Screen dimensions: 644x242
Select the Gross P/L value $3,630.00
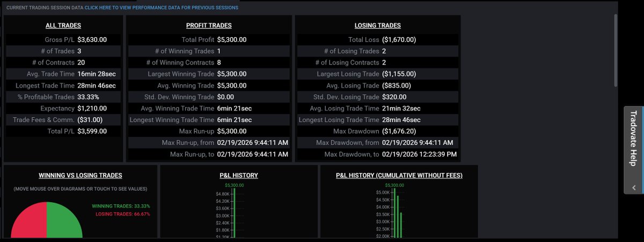point(92,40)
